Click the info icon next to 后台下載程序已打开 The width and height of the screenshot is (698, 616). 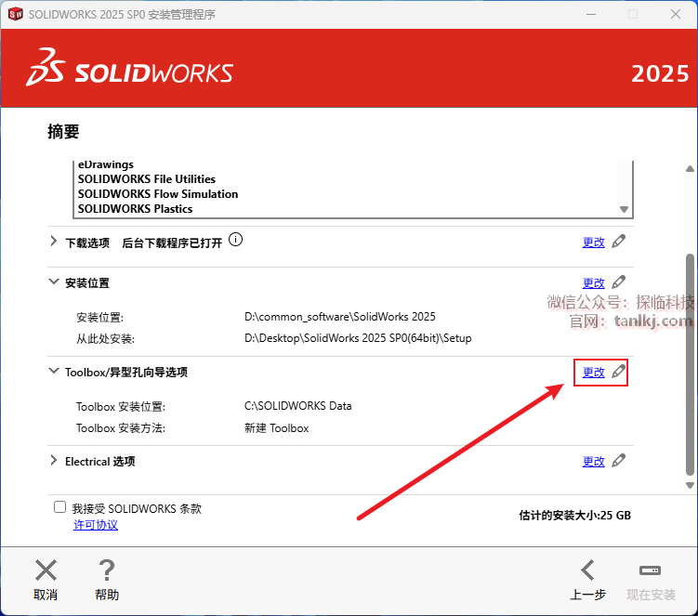[x=235, y=240]
